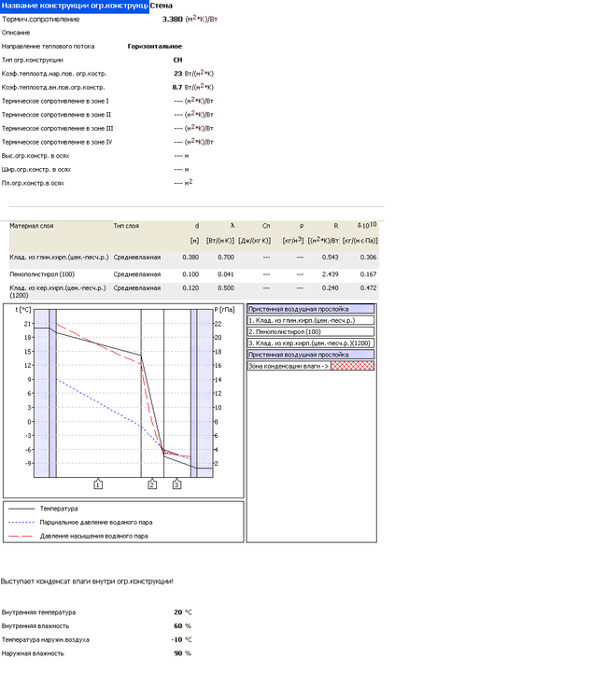This screenshot has width=606, height=700.
Task: Click the outer surface coefficient value 23
Action: click(x=178, y=74)
